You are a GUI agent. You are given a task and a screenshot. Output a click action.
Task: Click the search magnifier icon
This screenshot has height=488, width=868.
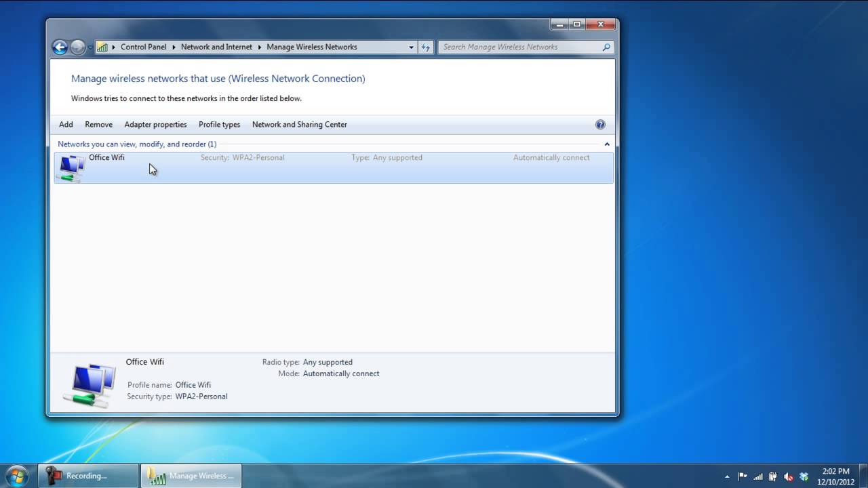tap(606, 47)
